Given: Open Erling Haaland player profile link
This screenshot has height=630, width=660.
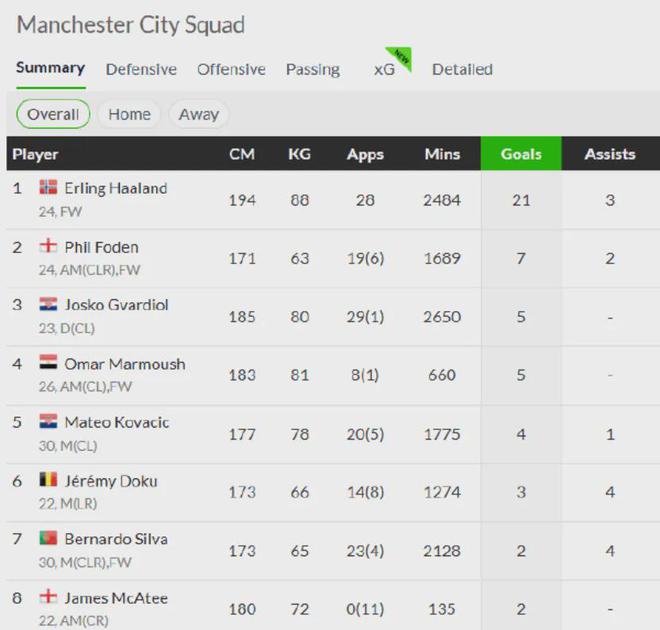Looking at the screenshot, I should [116, 188].
